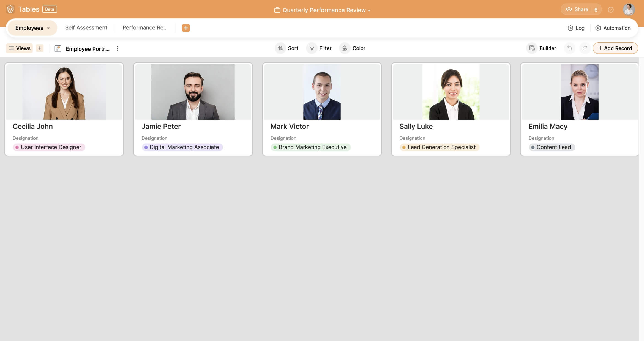Screen dimensions: 644x341
Task: Click the orange add table plus icon
Action: pos(186,28)
